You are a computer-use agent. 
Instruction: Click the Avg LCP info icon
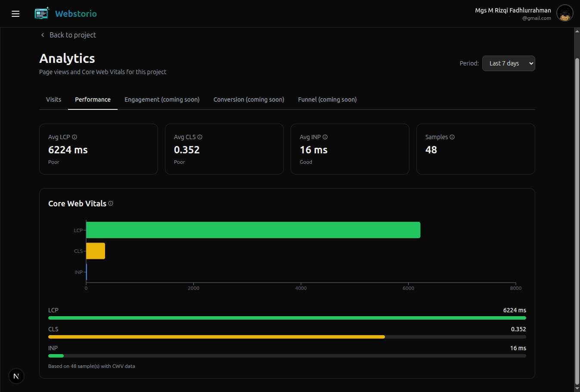[x=74, y=137]
